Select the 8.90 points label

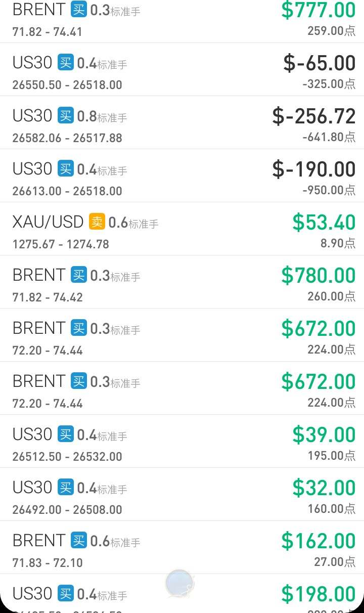pos(338,243)
